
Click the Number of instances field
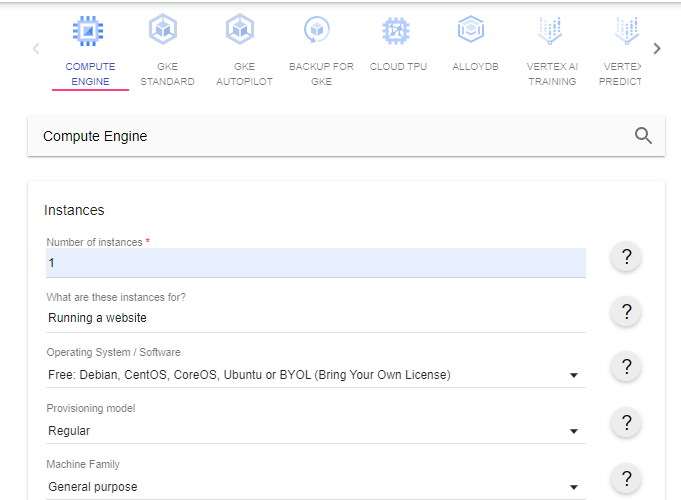[x=316, y=263]
